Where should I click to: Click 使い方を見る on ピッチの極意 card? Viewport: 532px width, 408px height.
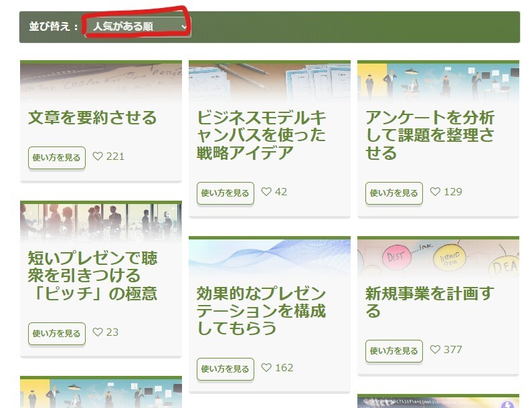click(x=57, y=333)
